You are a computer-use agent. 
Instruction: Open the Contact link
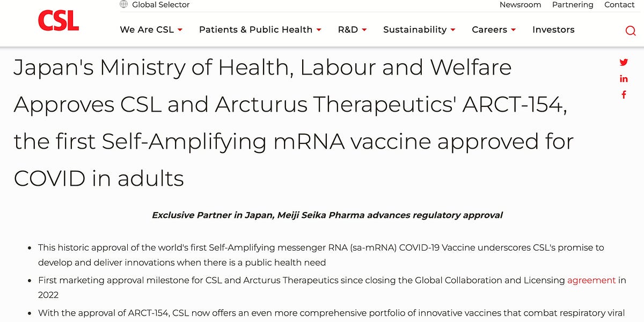tap(619, 5)
